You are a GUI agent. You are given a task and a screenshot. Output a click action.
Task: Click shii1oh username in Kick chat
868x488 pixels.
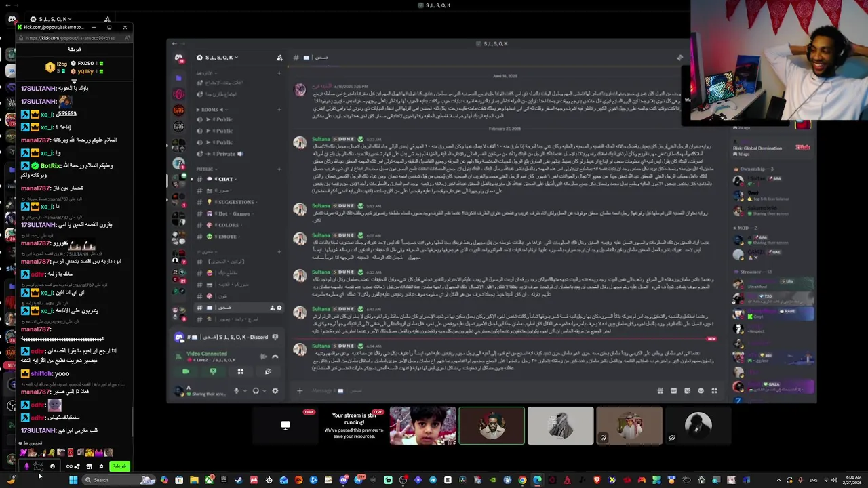click(x=41, y=374)
